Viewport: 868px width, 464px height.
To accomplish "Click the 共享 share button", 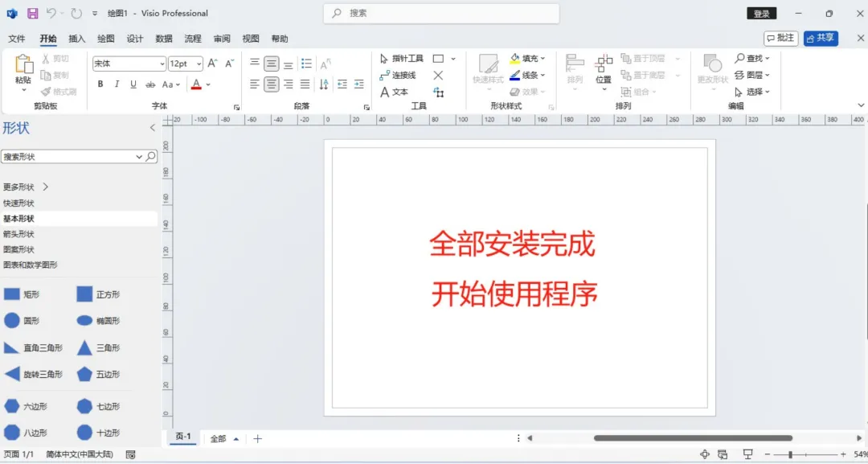I will (821, 39).
